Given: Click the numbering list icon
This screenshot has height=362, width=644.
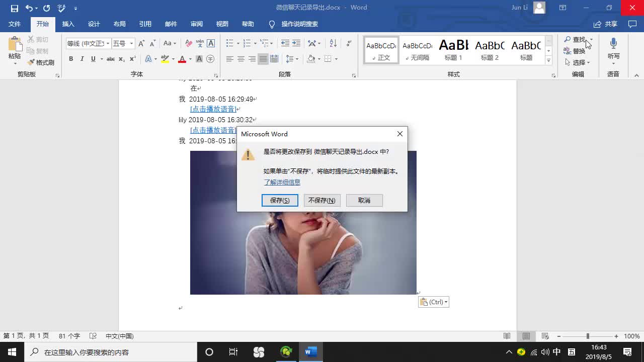Looking at the screenshot, I should [x=247, y=43].
